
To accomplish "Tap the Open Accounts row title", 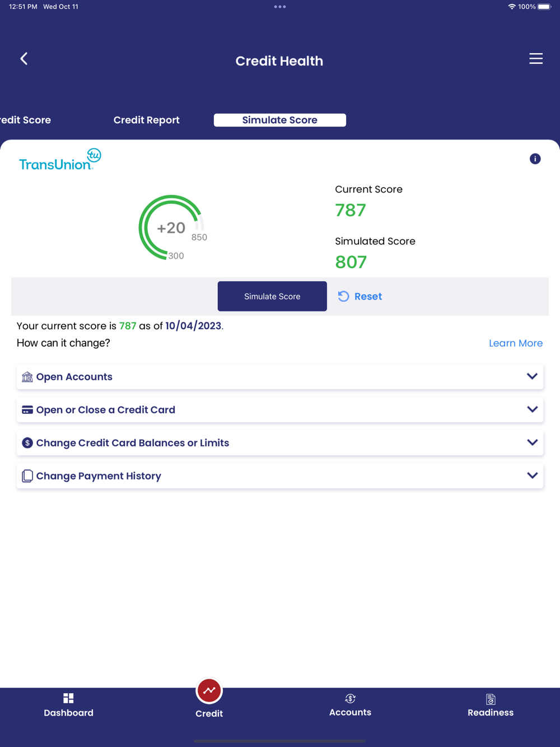I will point(74,377).
